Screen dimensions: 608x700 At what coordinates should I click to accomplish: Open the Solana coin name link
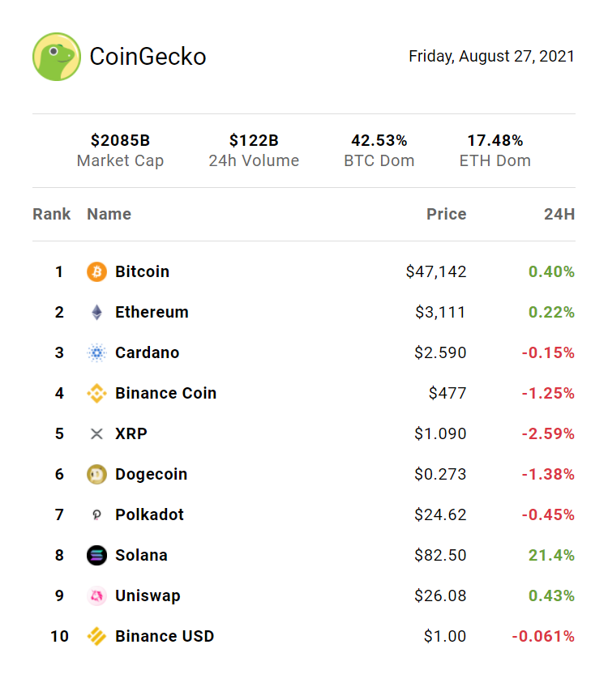(x=141, y=556)
